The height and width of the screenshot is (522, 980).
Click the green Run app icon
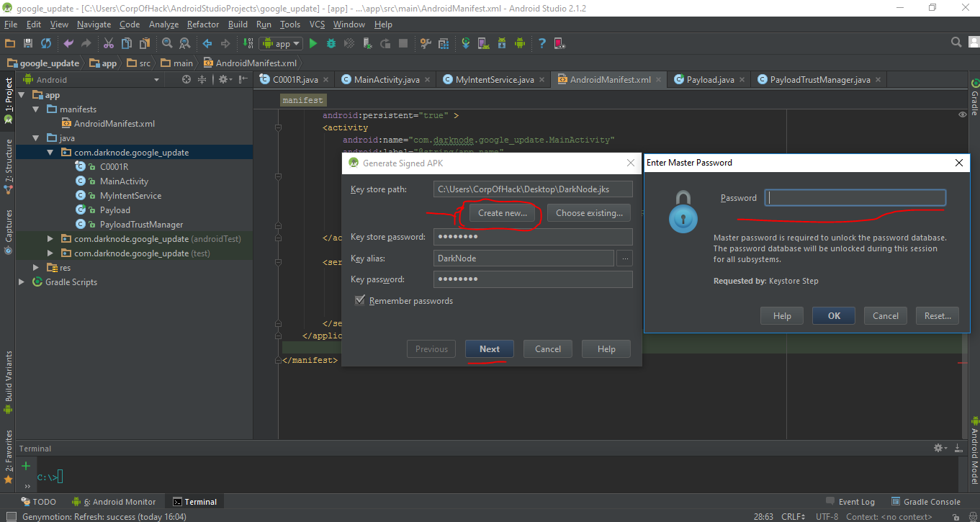(x=313, y=43)
